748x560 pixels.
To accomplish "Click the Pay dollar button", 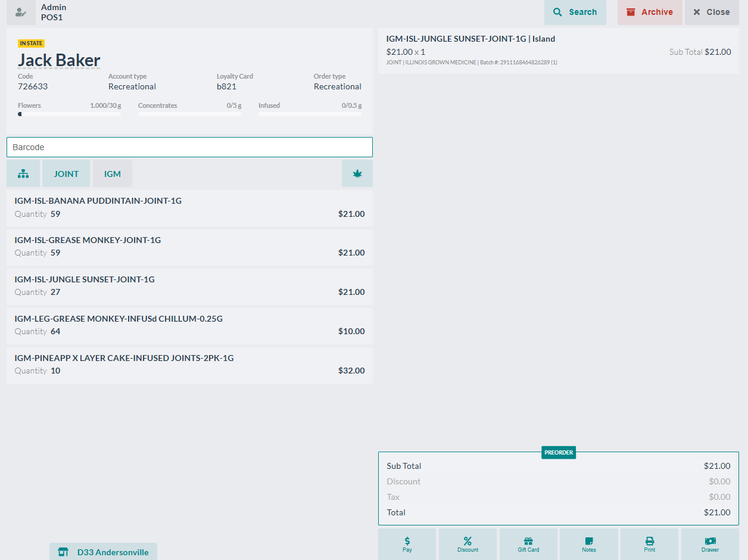I will tap(407, 544).
